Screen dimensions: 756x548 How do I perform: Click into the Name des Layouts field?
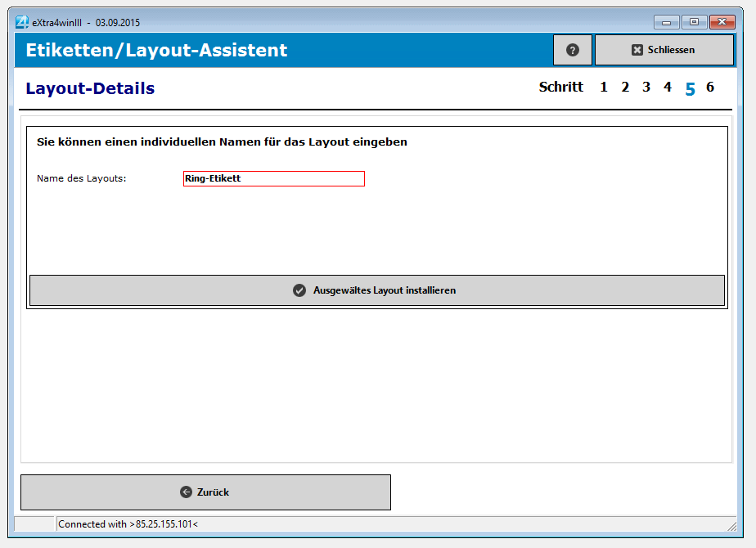click(273, 178)
